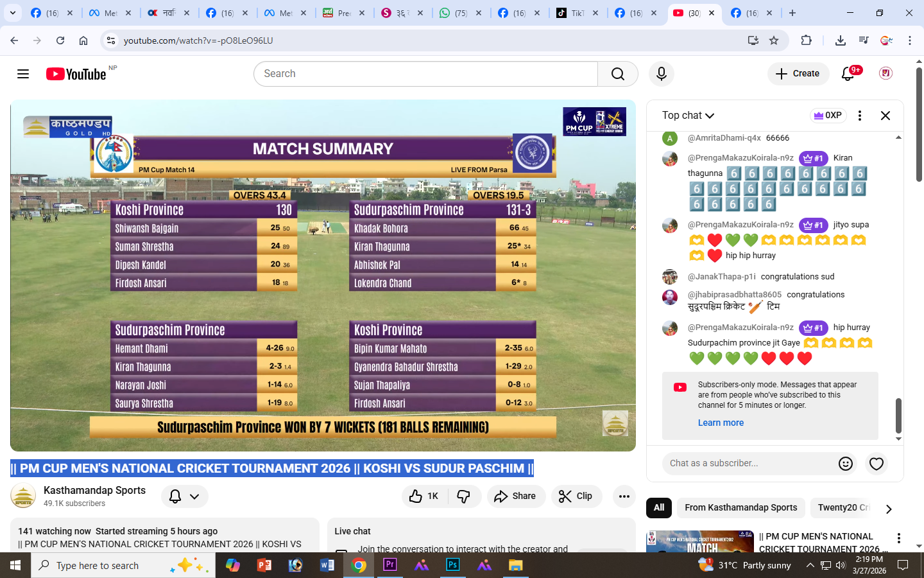Click the voice search microphone icon
The height and width of the screenshot is (578, 924).
pyautogui.click(x=661, y=74)
